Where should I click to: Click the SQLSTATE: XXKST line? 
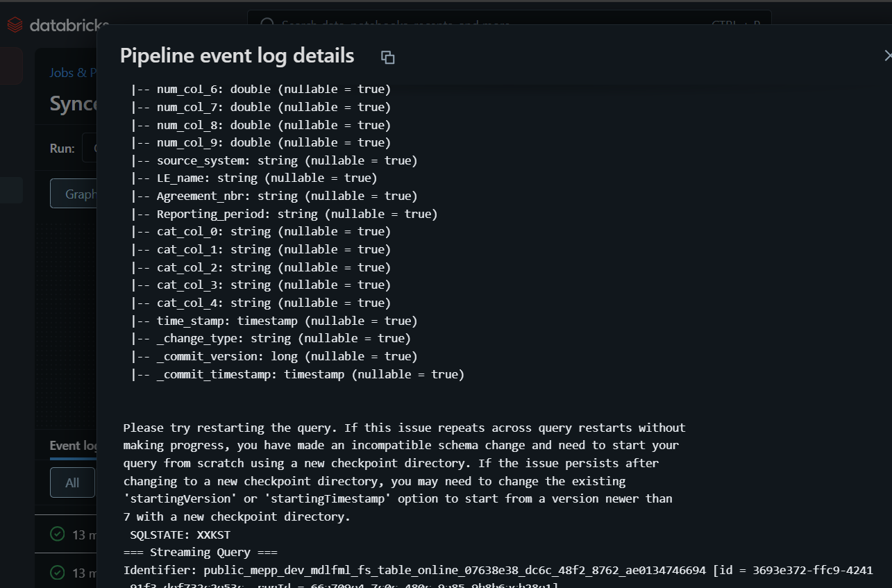(x=180, y=535)
